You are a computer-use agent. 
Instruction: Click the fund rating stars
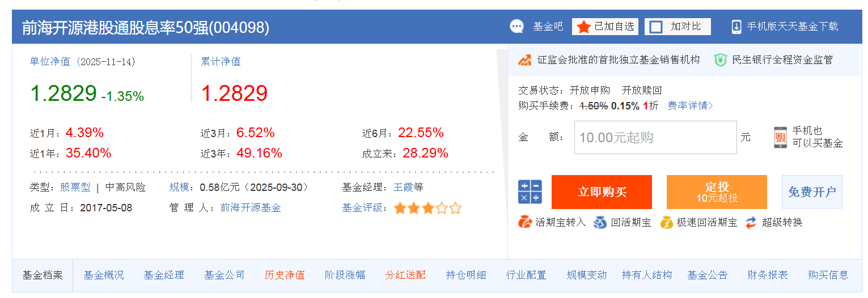(x=428, y=208)
